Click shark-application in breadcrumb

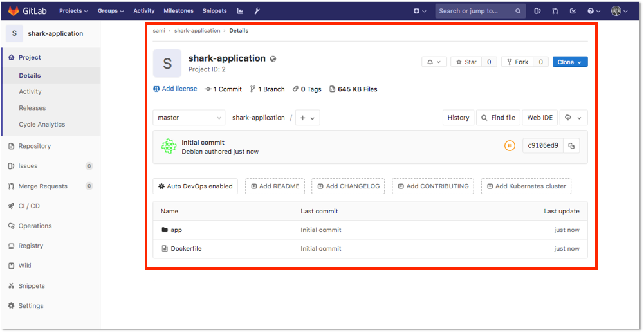click(197, 31)
